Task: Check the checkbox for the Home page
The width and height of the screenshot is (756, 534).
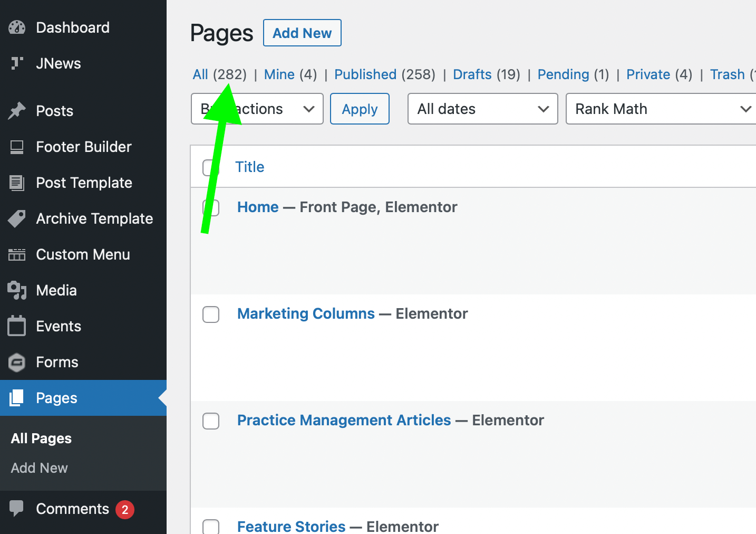Action: click(x=211, y=207)
